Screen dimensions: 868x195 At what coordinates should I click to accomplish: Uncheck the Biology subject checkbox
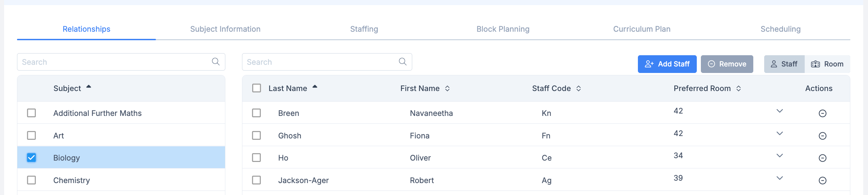tap(31, 157)
